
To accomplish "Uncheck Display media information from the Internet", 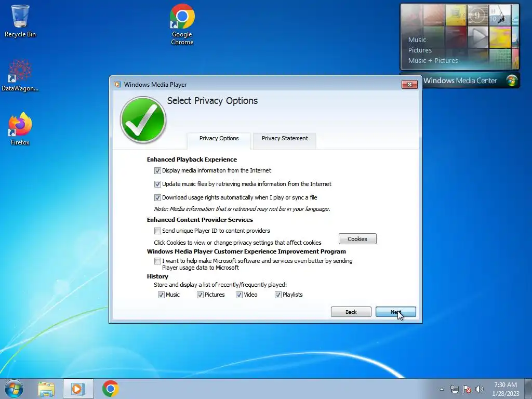I will 157,170.
